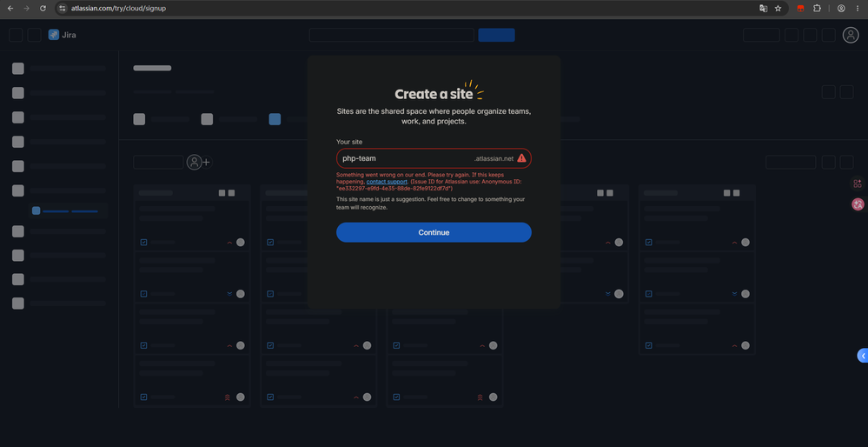Click the pink translate floating icon
The height and width of the screenshot is (447, 868).
coord(858,204)
